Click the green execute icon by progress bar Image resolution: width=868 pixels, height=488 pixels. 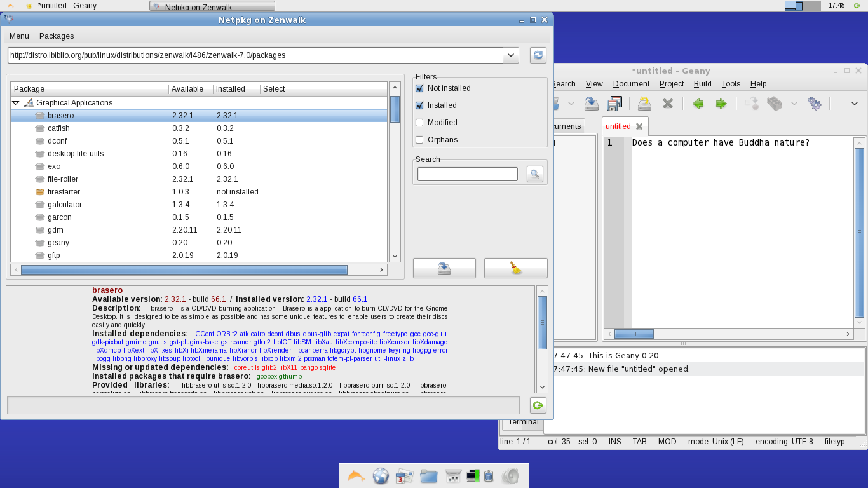[x=538, y=405]
